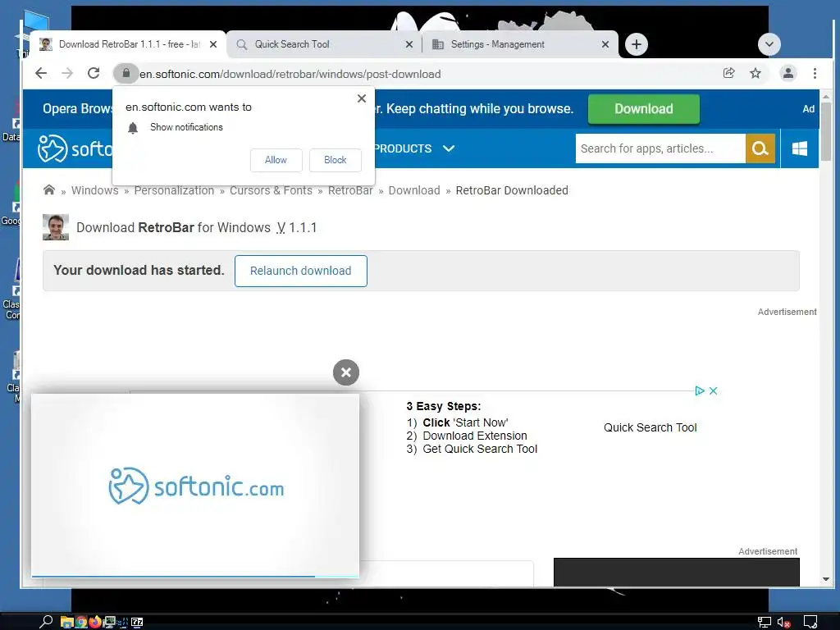Open a new browser tab
This screenshot has height=630, width=840.
tap(636, 44)
